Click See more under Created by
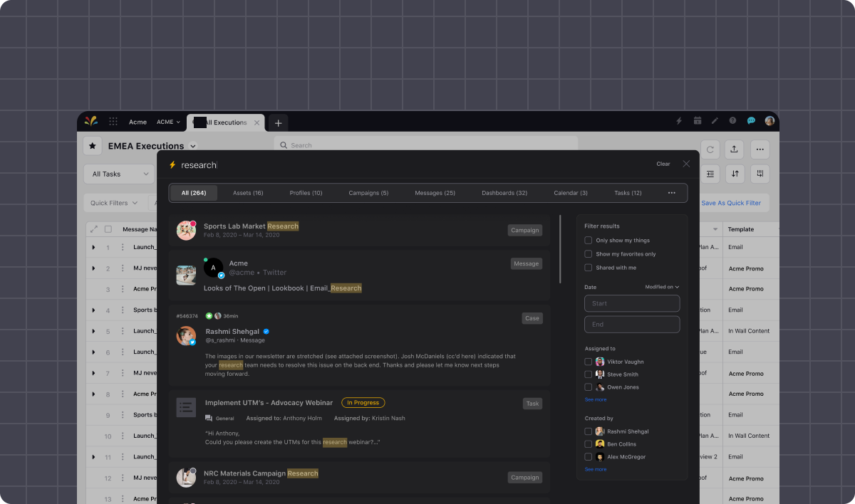 coord(596,469)
